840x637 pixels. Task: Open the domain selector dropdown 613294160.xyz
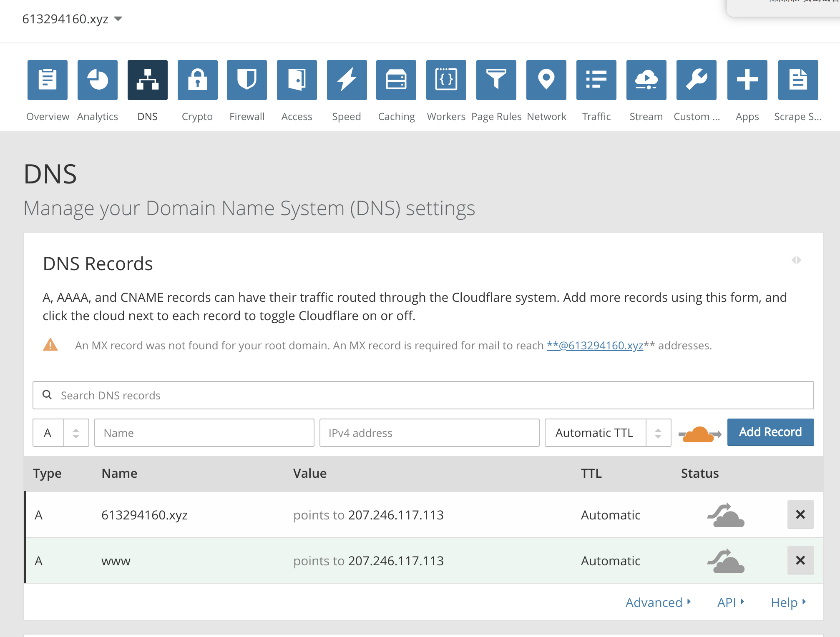72,19
